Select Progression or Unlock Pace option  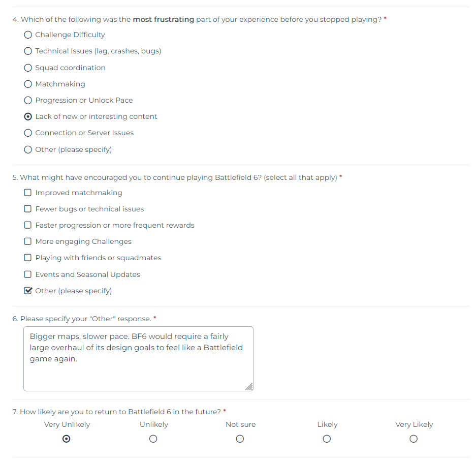coord(28,100)
